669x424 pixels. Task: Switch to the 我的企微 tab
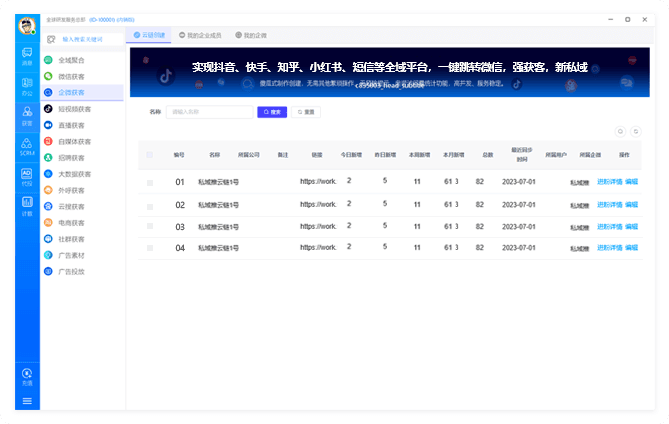[250, 35]
